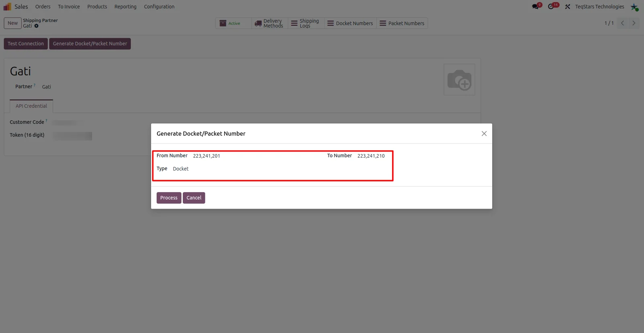Edit the From Number value 223,241,201
The width and height of the screenshot is (644, 333).
pyautogui.click(x=206, y=156)
